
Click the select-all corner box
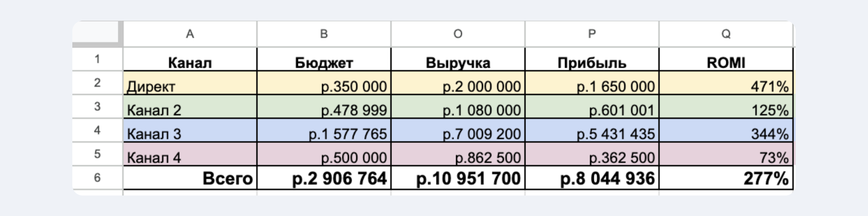click(x=97, y=34)
